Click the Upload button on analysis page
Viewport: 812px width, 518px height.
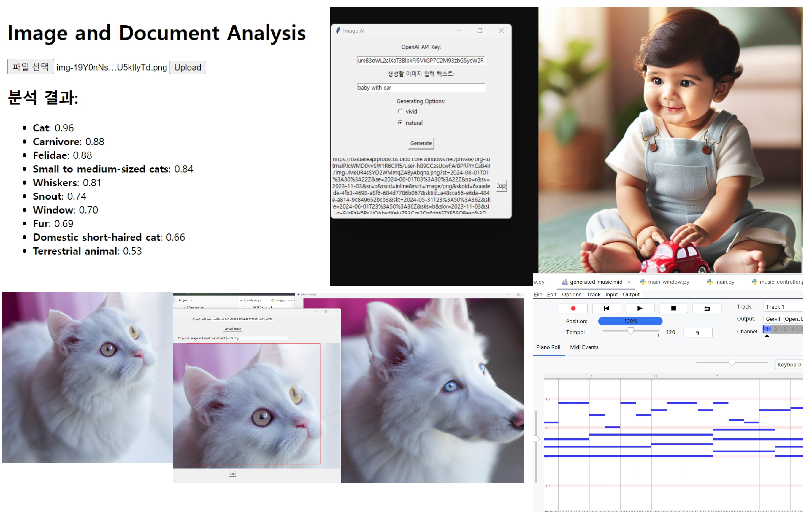[188, 67]
